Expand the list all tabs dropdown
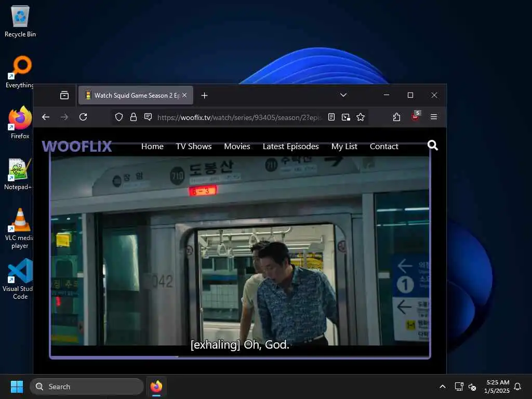Image resolution: width=532 pixels, height=399 pixels. click(343, 95)
